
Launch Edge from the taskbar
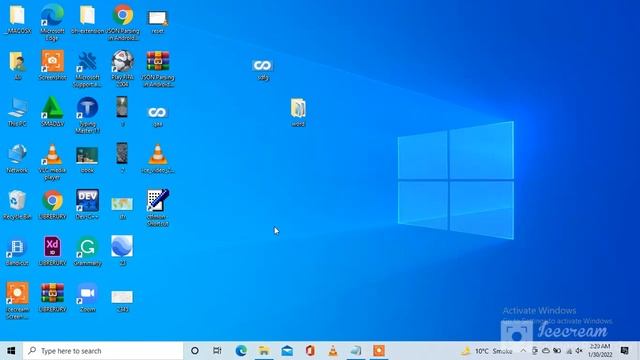[x=241, y=351]
